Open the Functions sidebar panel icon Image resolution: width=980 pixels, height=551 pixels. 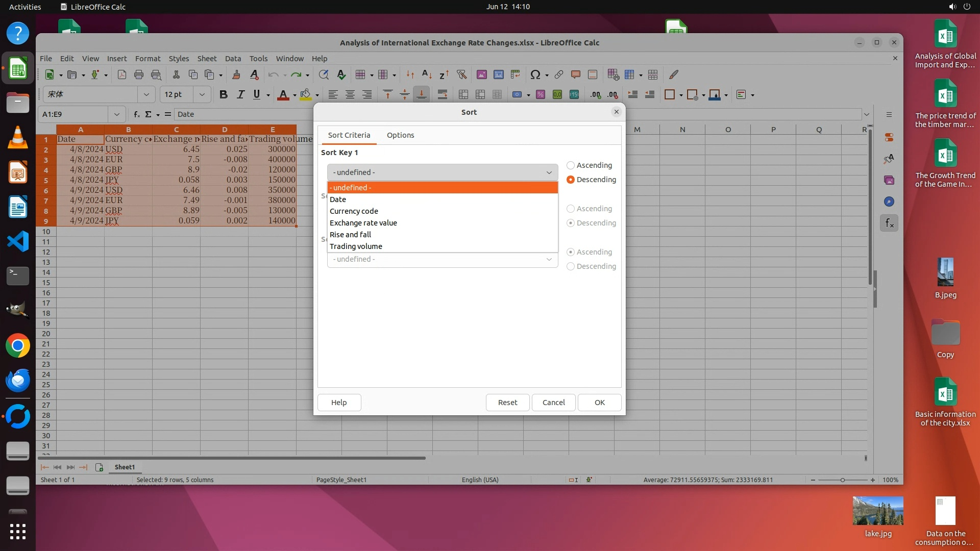click(x=889, y=223)
